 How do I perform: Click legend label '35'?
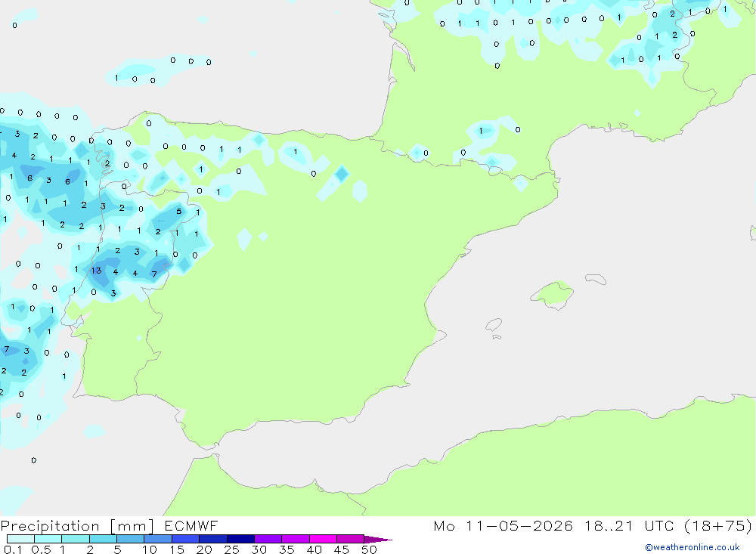(287, 549)
